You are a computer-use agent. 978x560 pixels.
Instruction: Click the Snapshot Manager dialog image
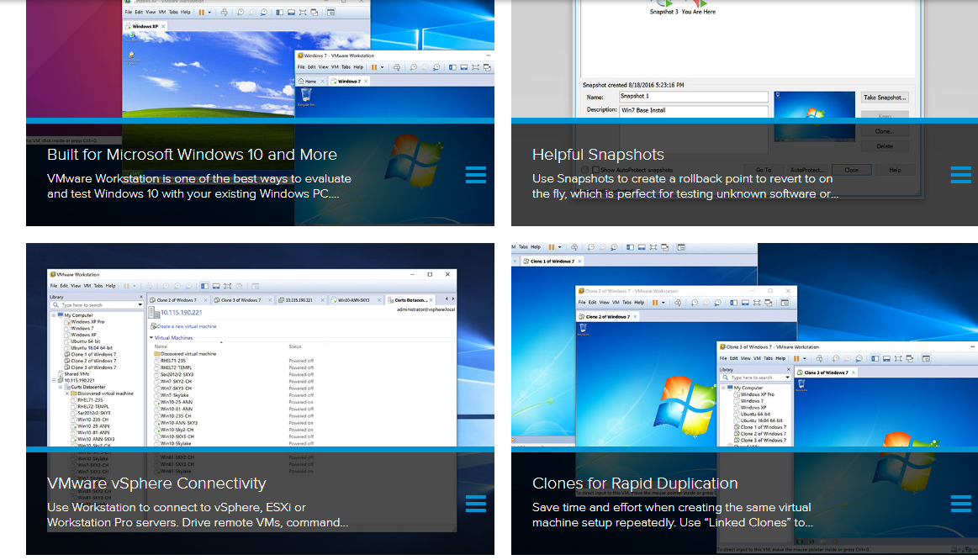coord(745,59)
